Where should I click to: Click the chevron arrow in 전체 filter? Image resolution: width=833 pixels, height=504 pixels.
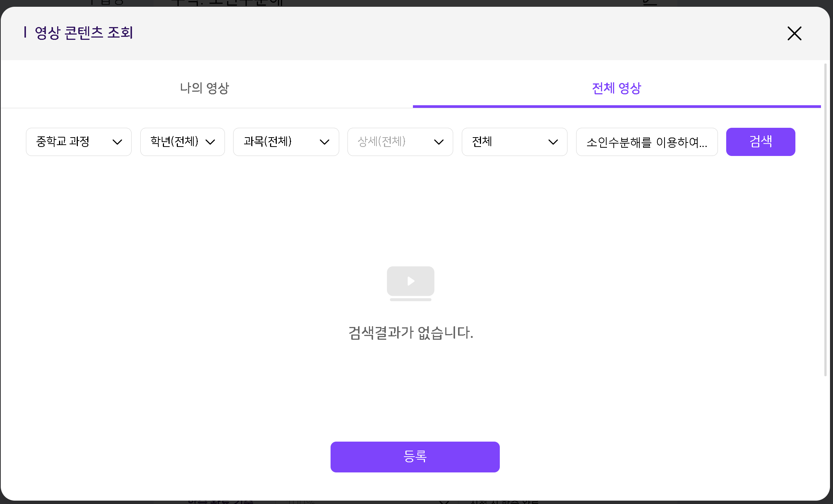click(553, 142)
